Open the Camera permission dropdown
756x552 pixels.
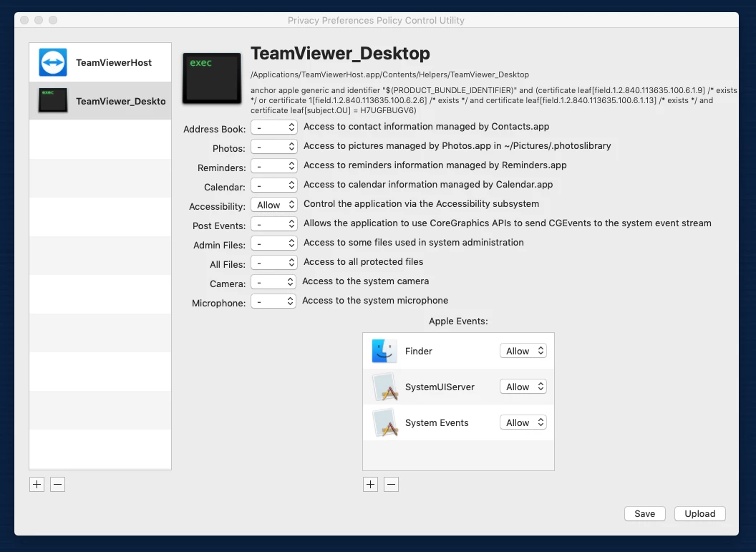click(273, 281)
